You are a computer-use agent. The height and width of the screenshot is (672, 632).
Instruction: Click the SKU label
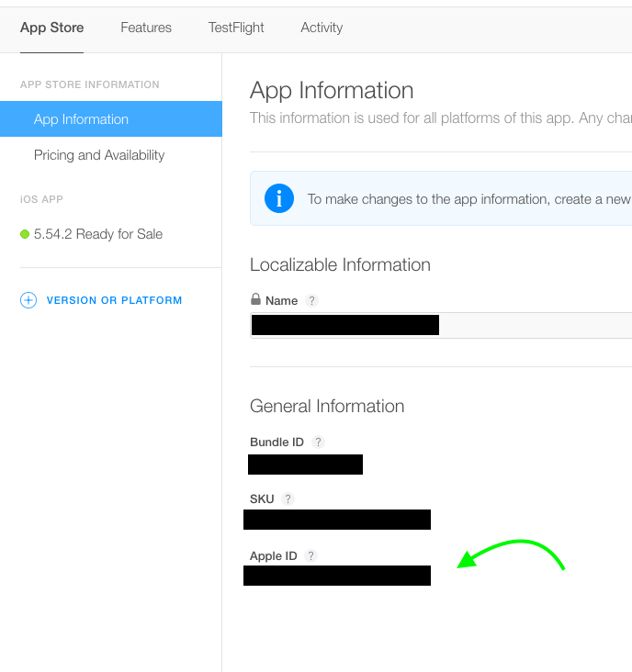pyautogui.click(x=262, y=498)
